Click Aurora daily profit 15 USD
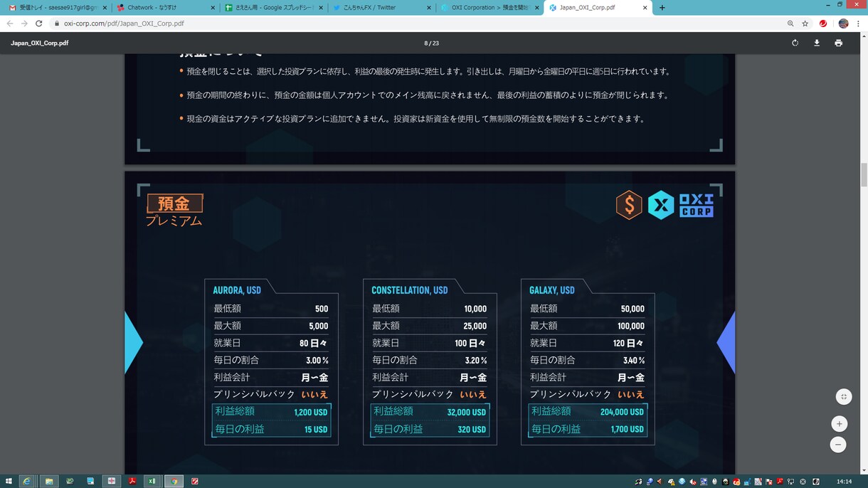This screenshot has width=868, height=488. (316, 430)
